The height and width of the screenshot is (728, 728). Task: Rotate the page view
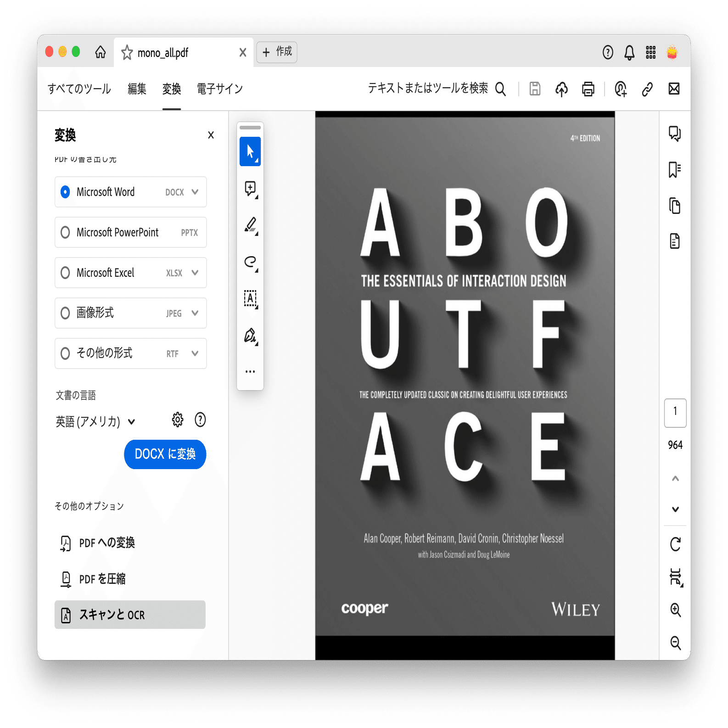pos(675,544)
